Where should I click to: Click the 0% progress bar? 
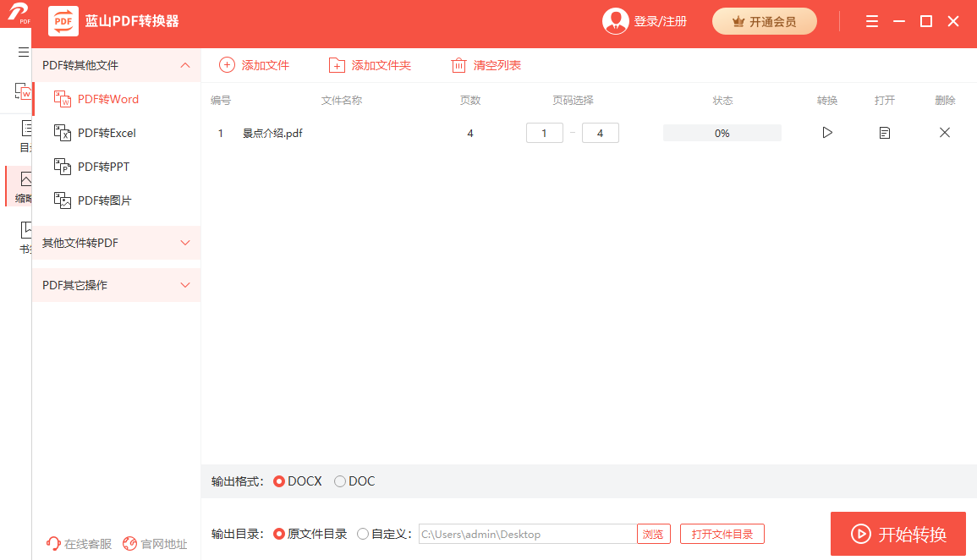pyautogui.click(x=722, y=133)
